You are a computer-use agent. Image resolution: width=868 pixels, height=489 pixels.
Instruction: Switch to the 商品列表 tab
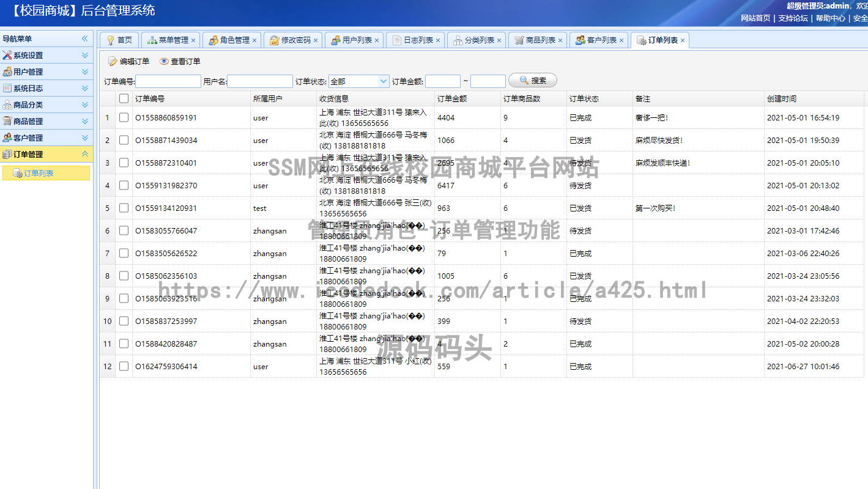pyautogui.click(x=537, y=39)
